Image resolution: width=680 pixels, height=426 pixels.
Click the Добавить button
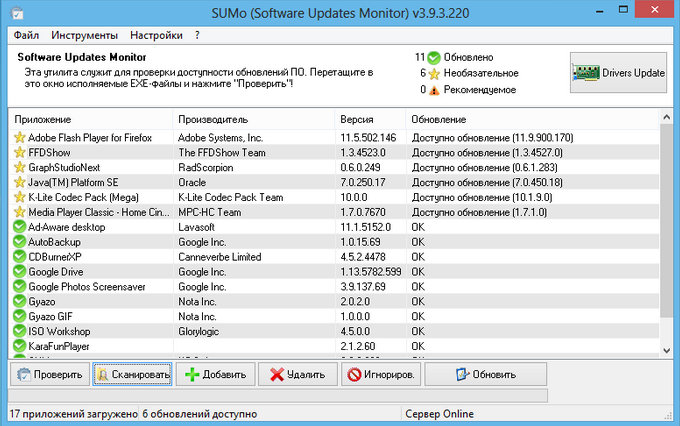(216, 374)
